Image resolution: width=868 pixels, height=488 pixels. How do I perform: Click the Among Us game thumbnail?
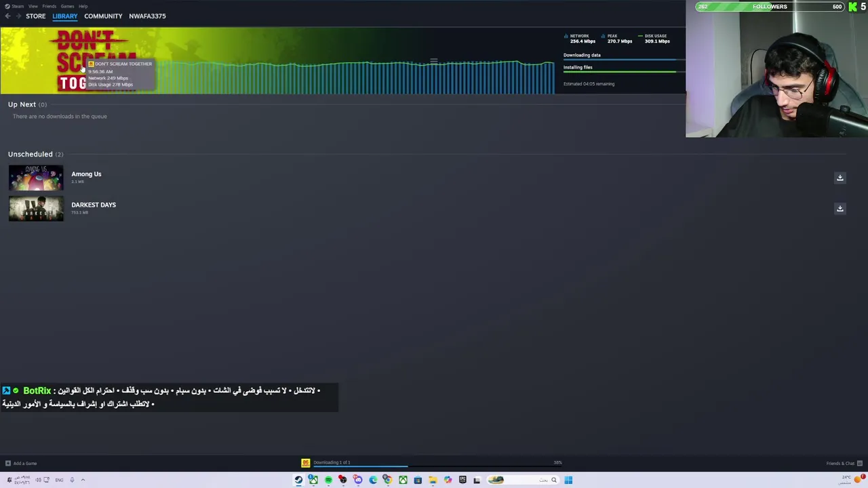click(x=36, y=178)
